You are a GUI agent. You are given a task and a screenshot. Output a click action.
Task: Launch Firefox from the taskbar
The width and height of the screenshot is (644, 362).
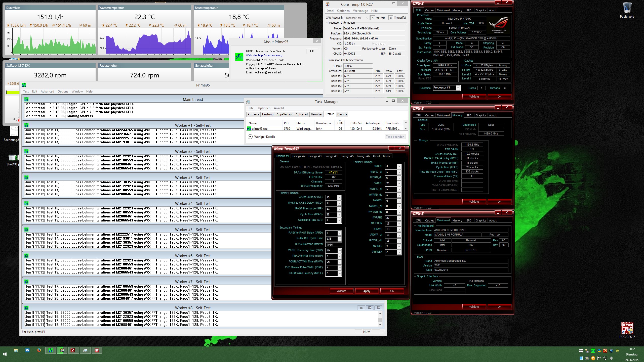39,350
